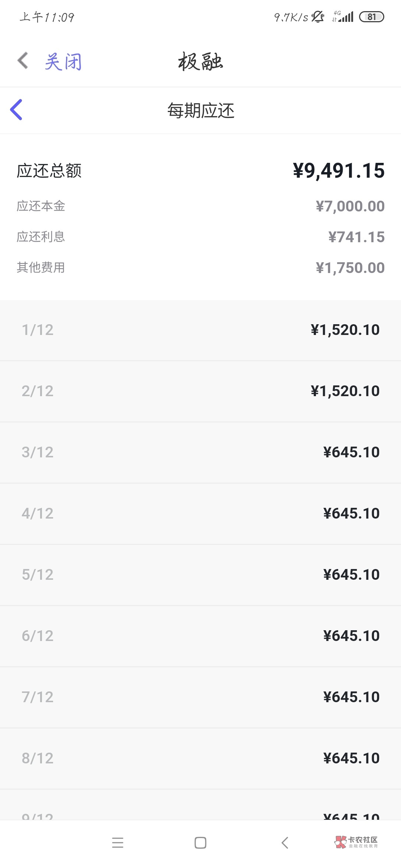This screenshot has width=401, height=868.
Task: Tap the 卡农社区 watermark logo
Action: coord(356,842)
